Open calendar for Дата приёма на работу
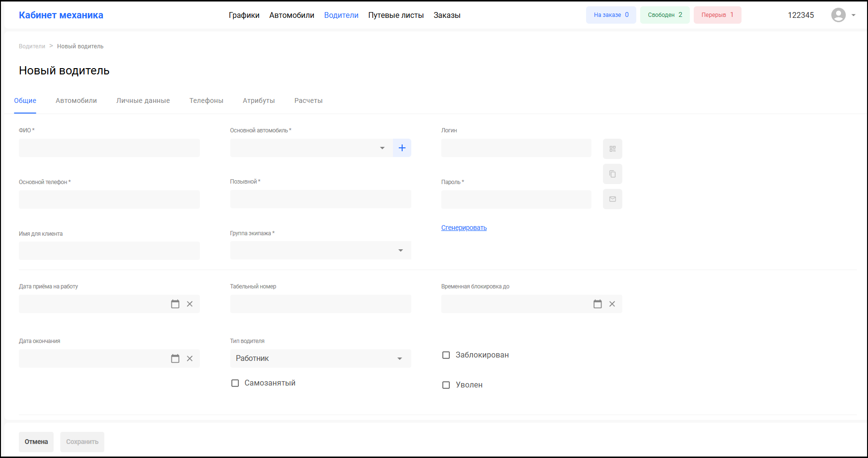 tap(175, 304)
